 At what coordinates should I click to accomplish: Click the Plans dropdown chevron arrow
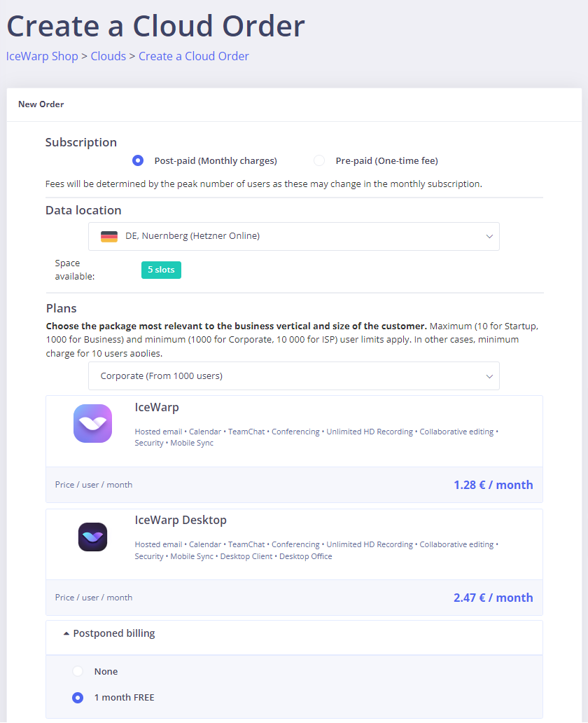[x=489, y=376]
